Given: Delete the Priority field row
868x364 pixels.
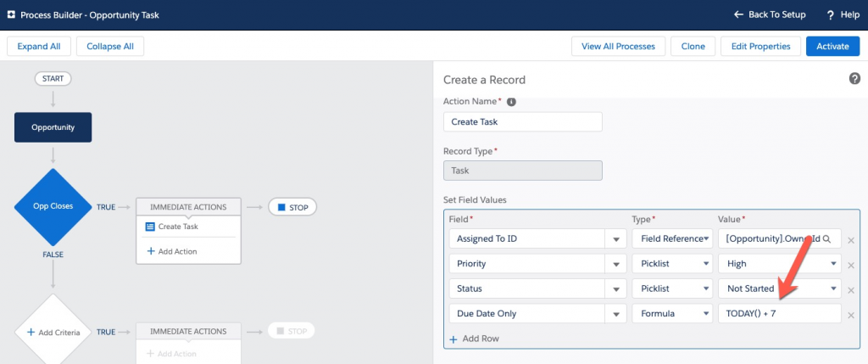Looking at the screenshot, I should tap(851, 265).
